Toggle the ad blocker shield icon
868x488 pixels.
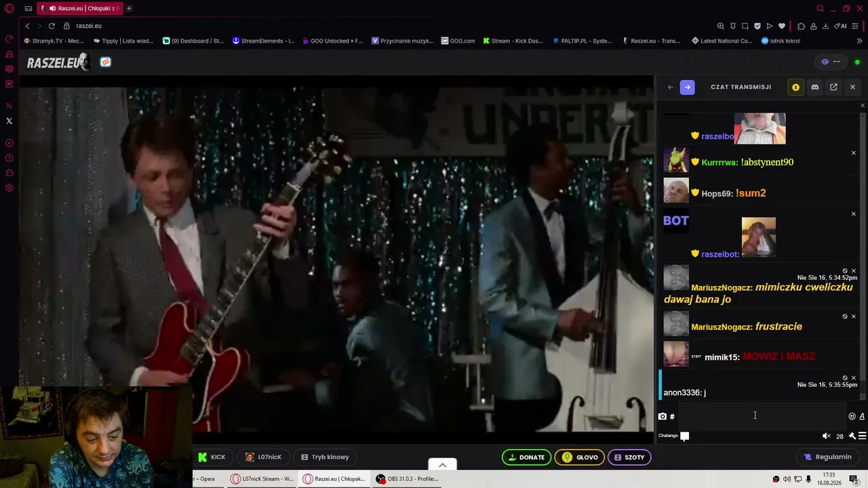pyautogui.click(x=757, y=26)
